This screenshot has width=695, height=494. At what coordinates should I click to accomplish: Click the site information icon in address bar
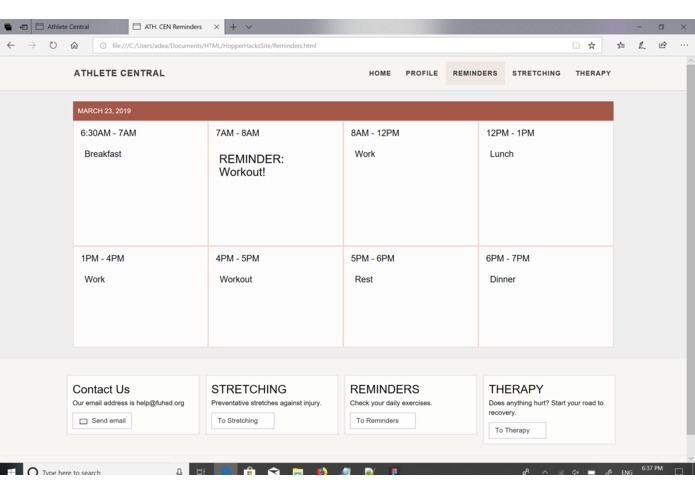(103, 45)
